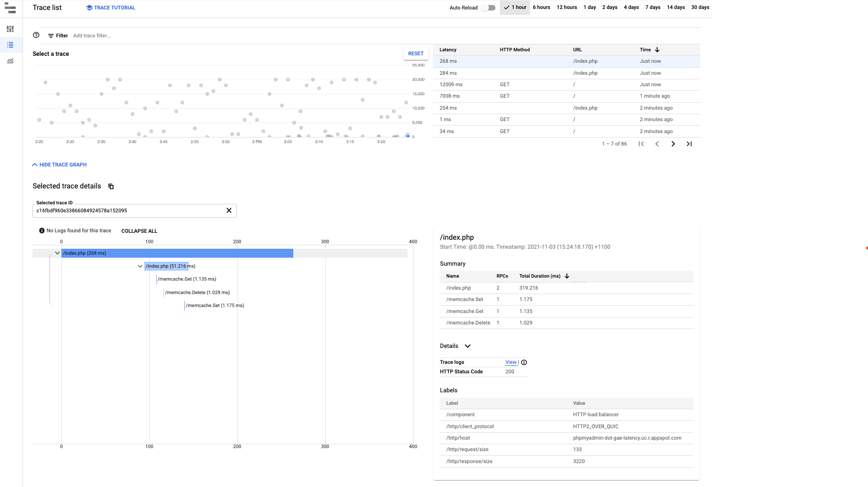Click the Add trace filter input field
Viewport: 868px width, 487px height.
[92, 35]
